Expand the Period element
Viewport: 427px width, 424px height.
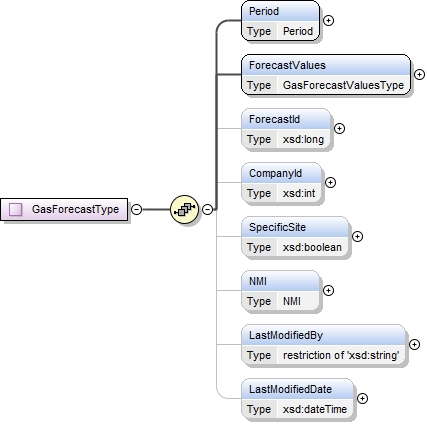(328, 21)
